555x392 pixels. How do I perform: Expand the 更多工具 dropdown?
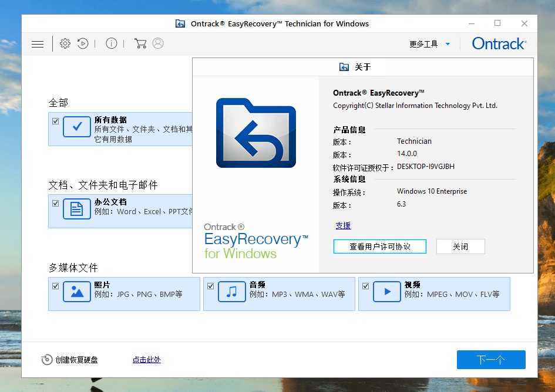click(430, 44)
